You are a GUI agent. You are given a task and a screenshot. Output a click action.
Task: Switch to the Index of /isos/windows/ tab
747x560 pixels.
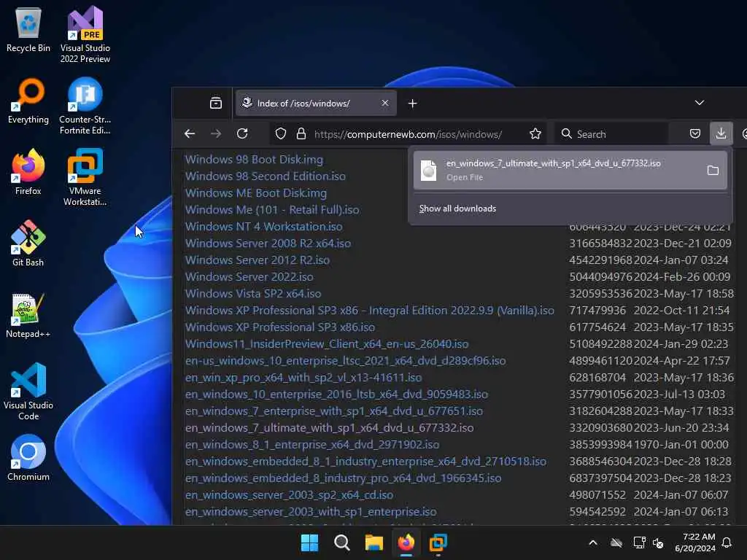click(x=316, y=103)
